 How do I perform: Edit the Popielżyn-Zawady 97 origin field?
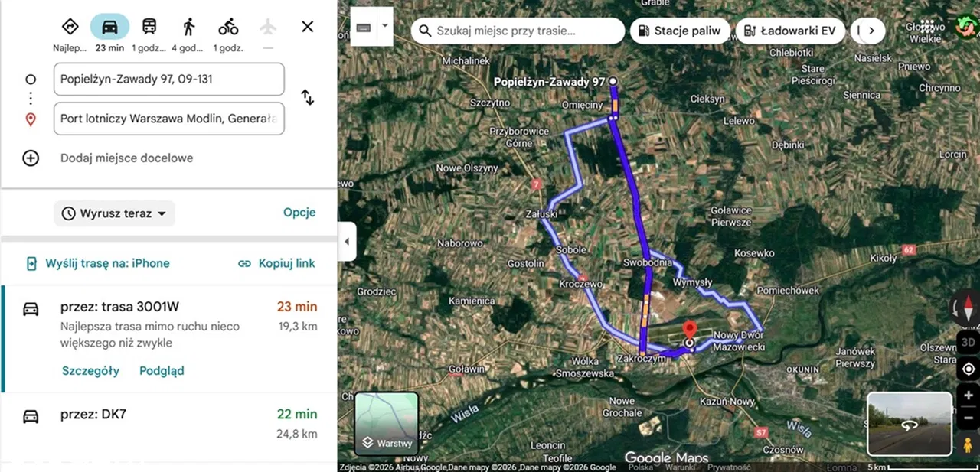(x=168, y=79)
